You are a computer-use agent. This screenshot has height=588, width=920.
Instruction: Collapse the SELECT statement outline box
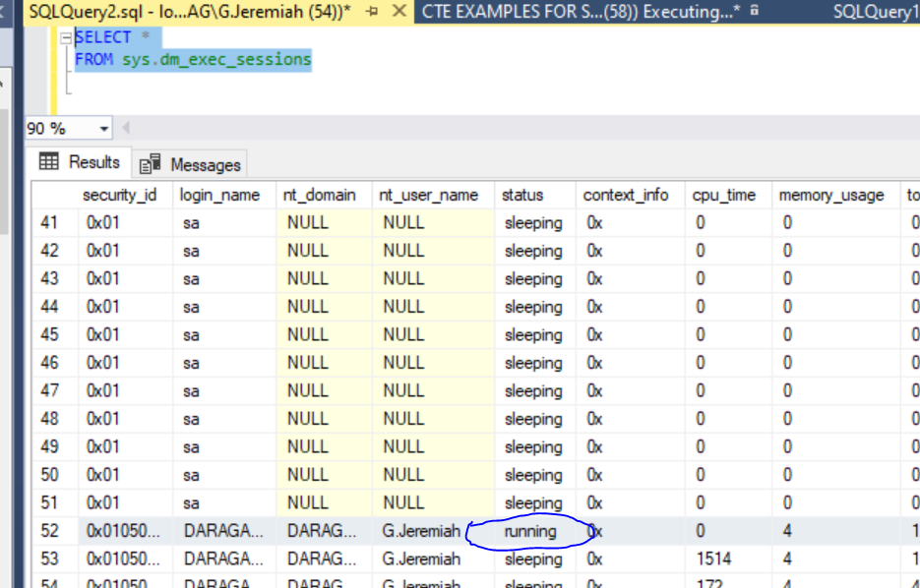[66, 36]
